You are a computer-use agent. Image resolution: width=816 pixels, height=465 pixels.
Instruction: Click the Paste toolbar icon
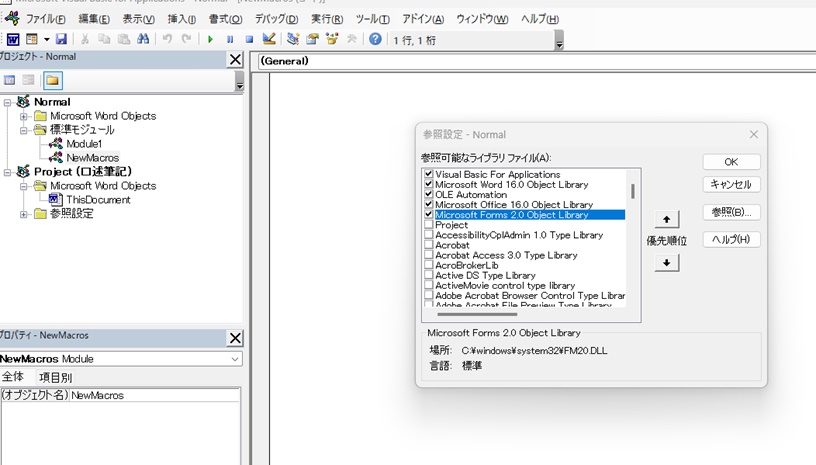(124, 39)
